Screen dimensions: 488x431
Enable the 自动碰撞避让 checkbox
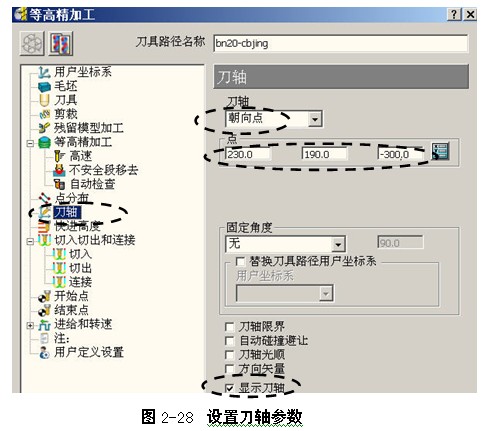tap(229, 341)
